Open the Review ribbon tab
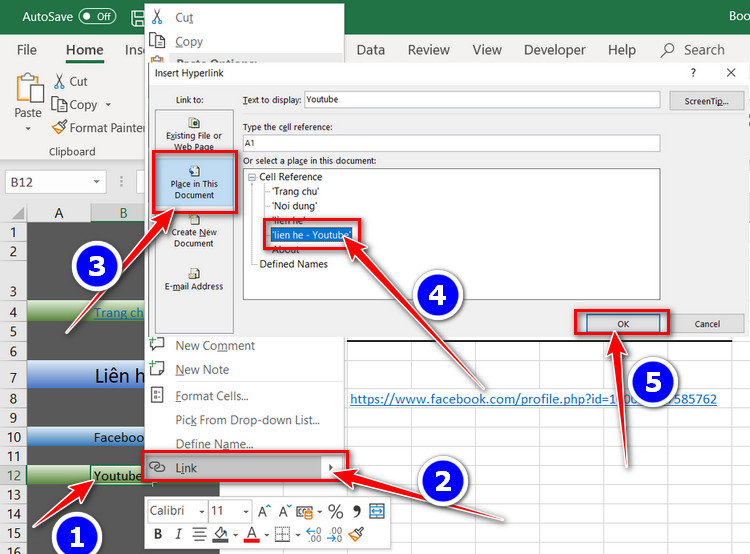The width and height of the screenshot is (750, 554). [429, 50]
